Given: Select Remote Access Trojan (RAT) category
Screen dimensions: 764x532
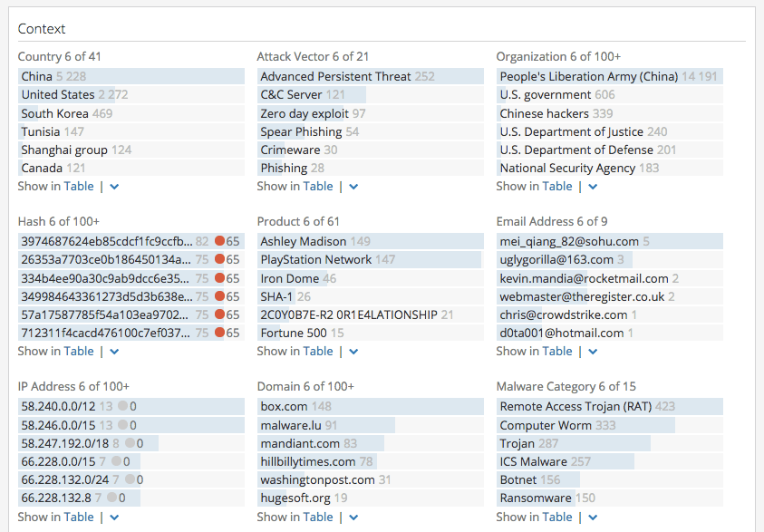Looking at the screenshot, I should pos(610,406).
